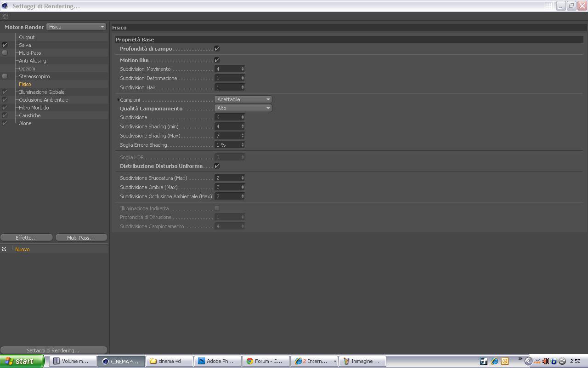Disable the Profondità di campo checkbox

[x=217, y=48]
